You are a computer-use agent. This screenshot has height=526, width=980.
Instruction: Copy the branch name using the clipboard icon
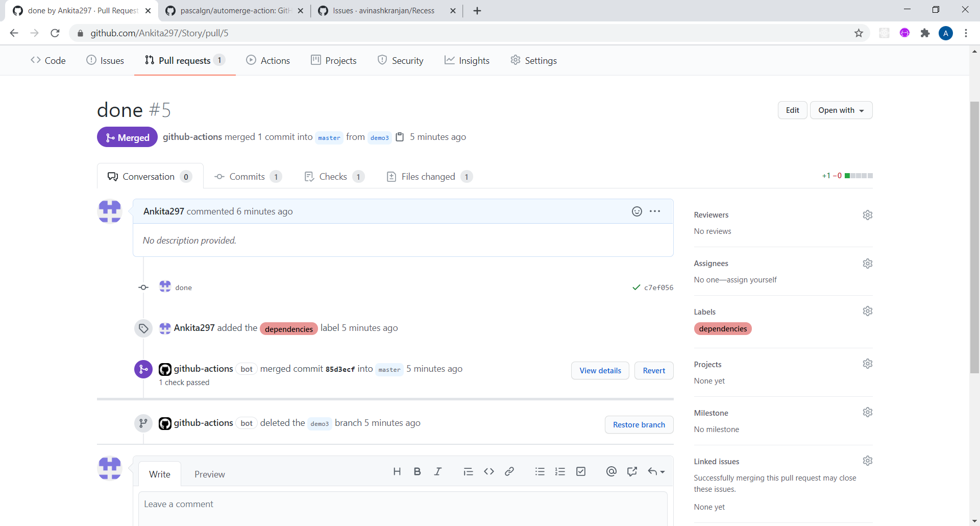click(400, 137)
